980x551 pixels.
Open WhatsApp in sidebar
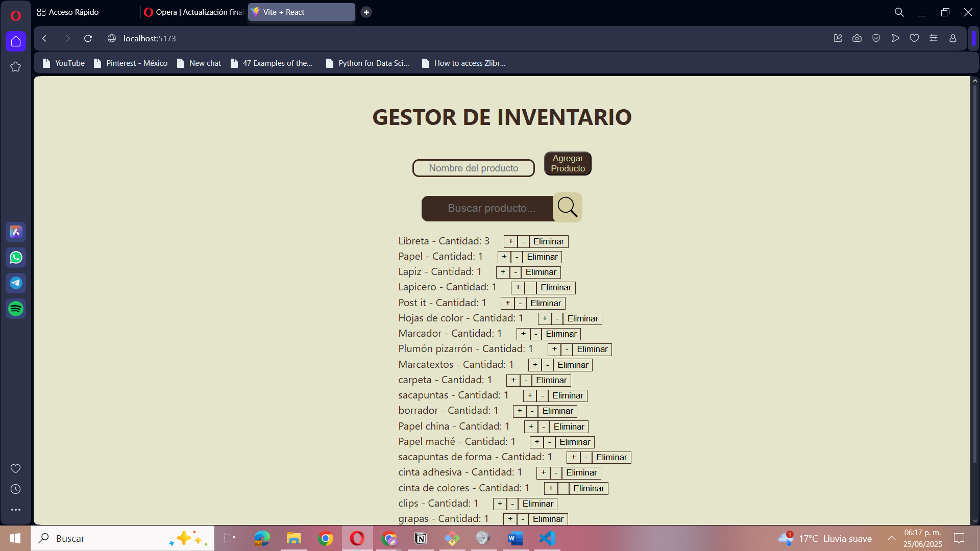16,258
